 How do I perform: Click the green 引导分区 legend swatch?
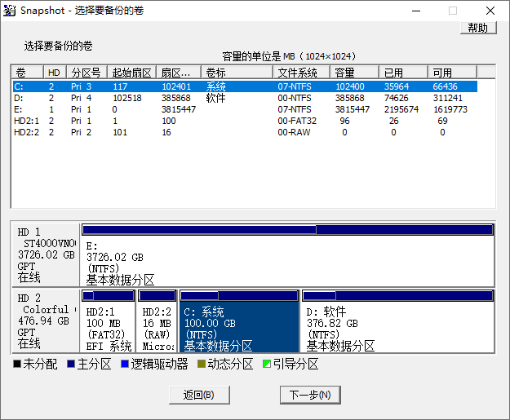(x=266, y=364)
